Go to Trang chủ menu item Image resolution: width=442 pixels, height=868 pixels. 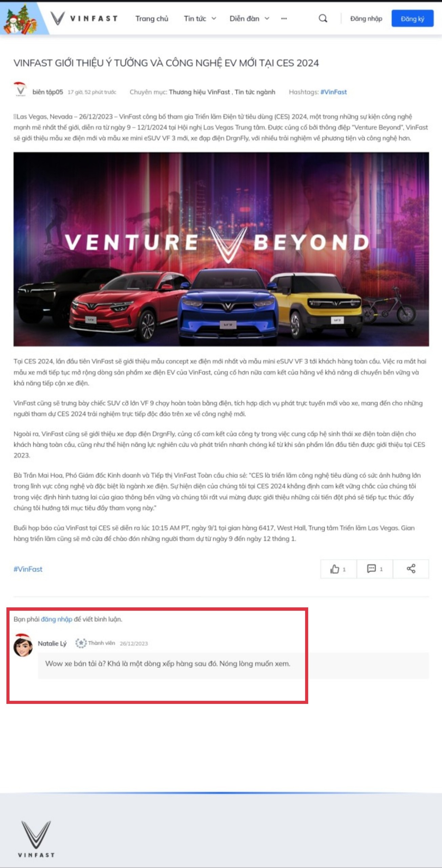[x=152, y=19]
